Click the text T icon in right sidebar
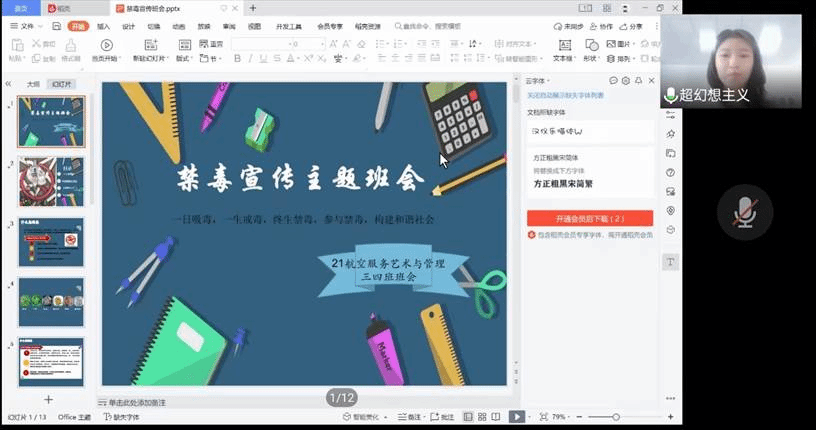 point(671,261)
